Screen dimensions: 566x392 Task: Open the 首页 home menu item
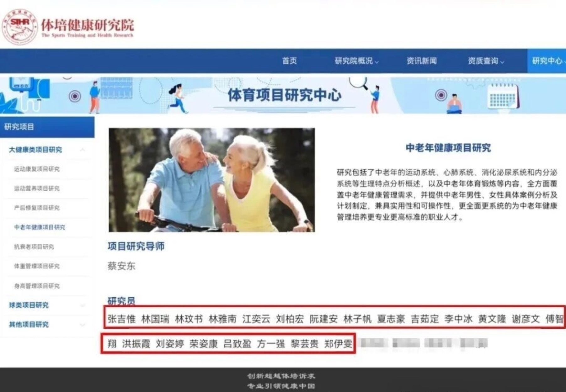pyautogui.click(x=289, y=61)
